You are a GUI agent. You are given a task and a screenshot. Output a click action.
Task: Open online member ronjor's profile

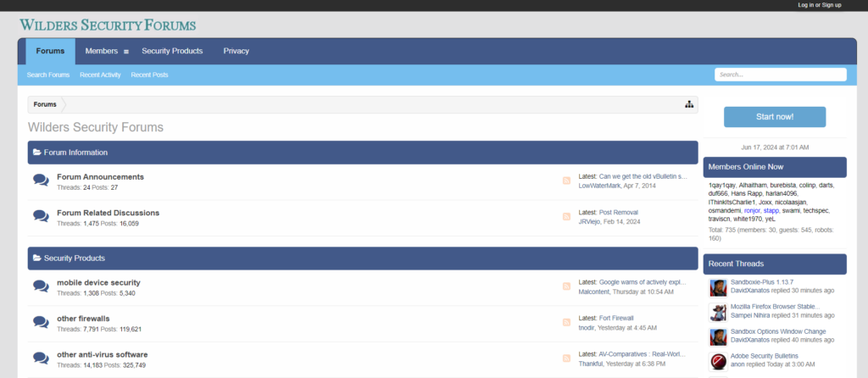click(x=753, y=211)
